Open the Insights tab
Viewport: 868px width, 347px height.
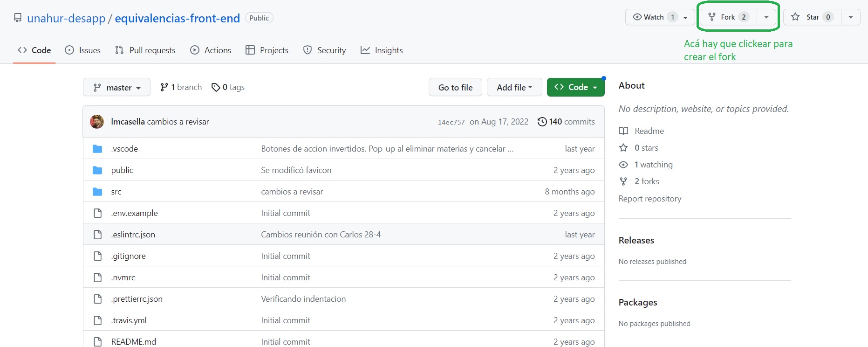382,50
